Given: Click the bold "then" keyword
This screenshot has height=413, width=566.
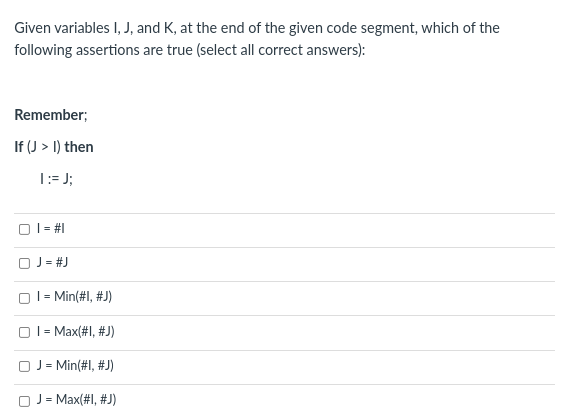Looking at the screenshot, I should coord(79,147).
